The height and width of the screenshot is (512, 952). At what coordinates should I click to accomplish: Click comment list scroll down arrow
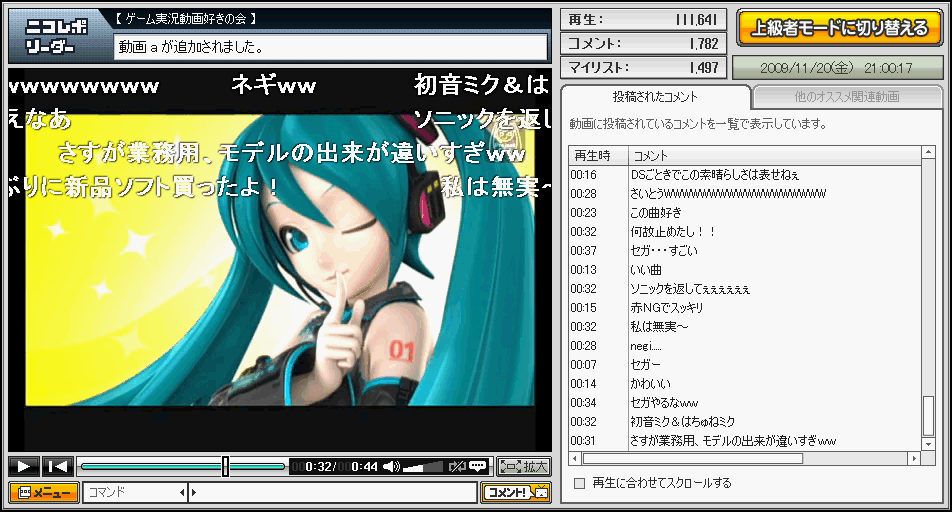tap(928, 445)
